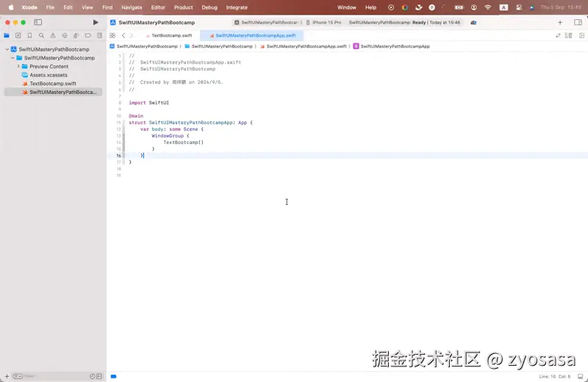The image size is (588, 382).
Task: Select Assets.xcassets in the navigator
Action: [x=49, y=75]
